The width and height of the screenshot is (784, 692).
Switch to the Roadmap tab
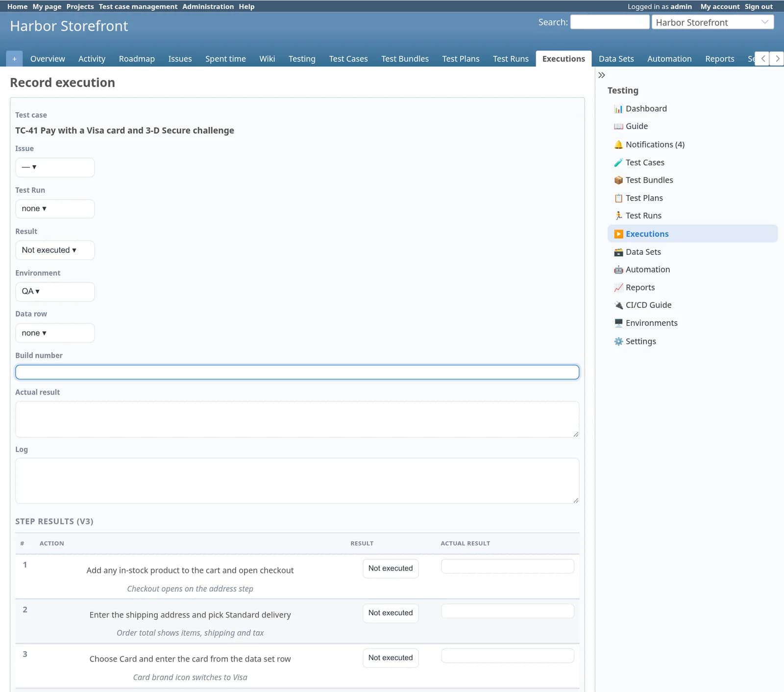pyautogui.click(x=137, y=59)
